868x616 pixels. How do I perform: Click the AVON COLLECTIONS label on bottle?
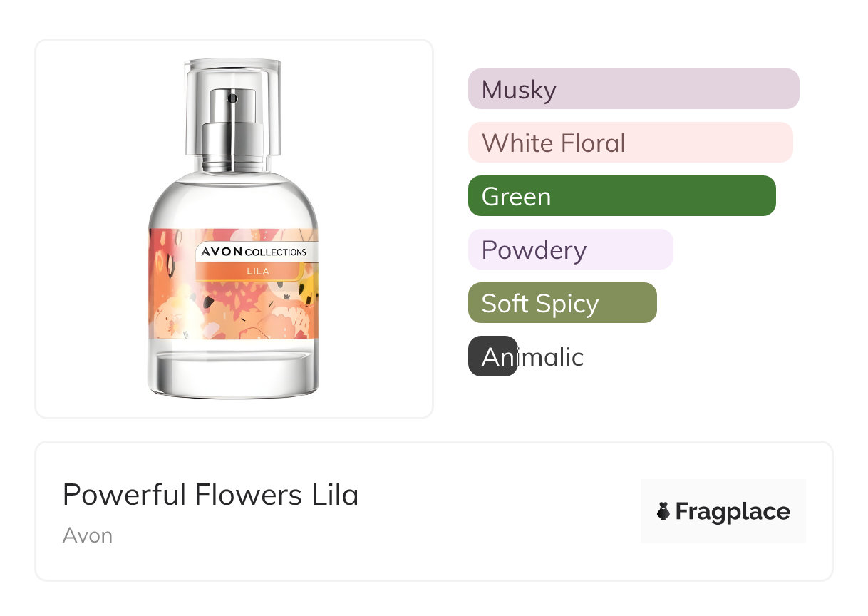[x=254, y=252]
